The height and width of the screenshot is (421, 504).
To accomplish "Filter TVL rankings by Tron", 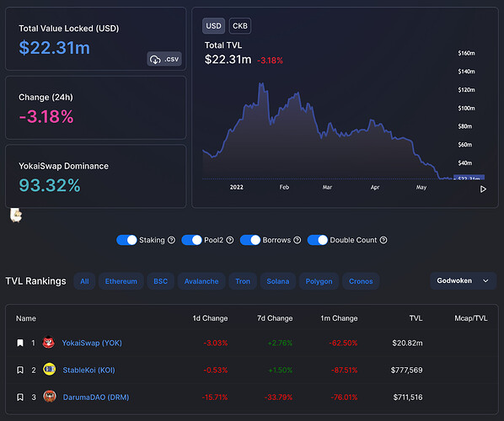I will click(x=243, y=281).
